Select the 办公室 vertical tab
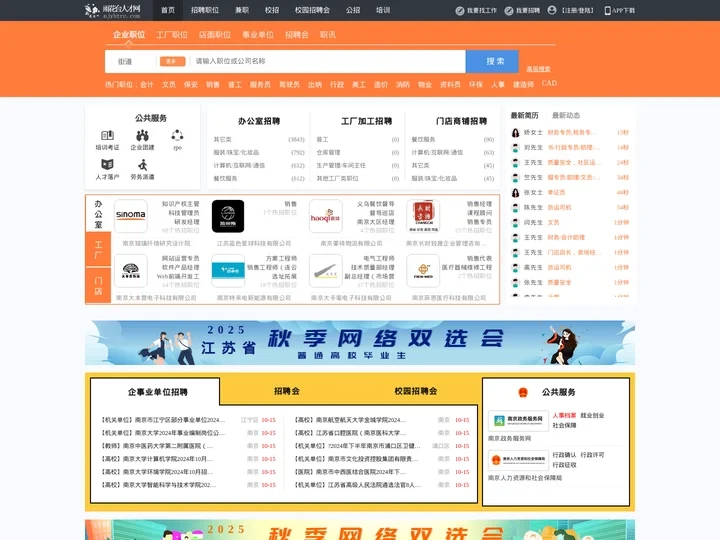 (98, 214)
